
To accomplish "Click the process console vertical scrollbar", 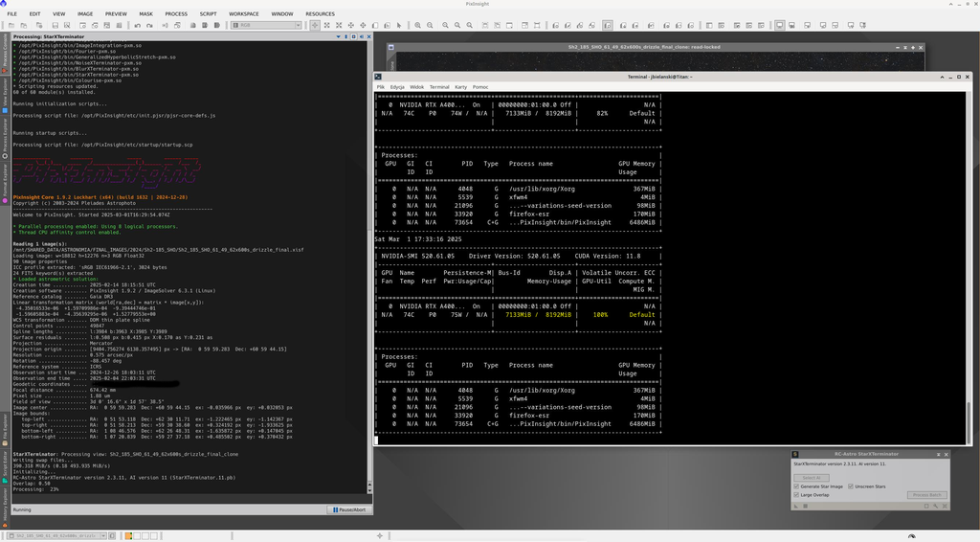I will coord(369,267).
